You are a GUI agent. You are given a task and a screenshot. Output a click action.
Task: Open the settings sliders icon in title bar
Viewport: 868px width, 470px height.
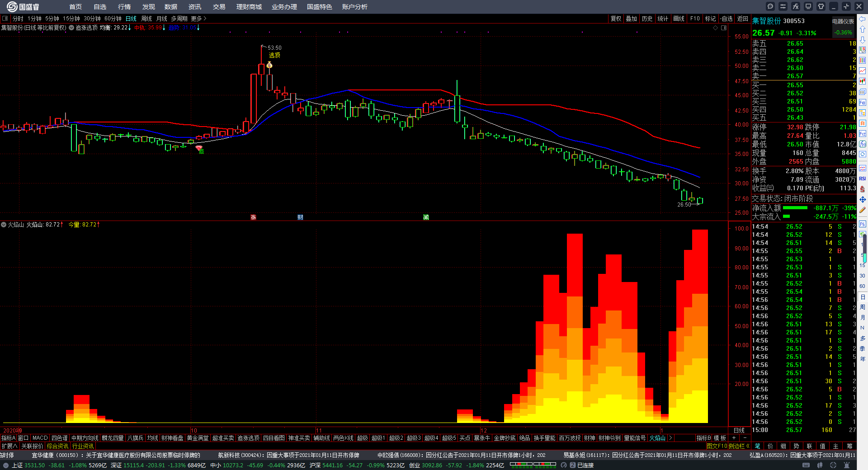(783, 6)
